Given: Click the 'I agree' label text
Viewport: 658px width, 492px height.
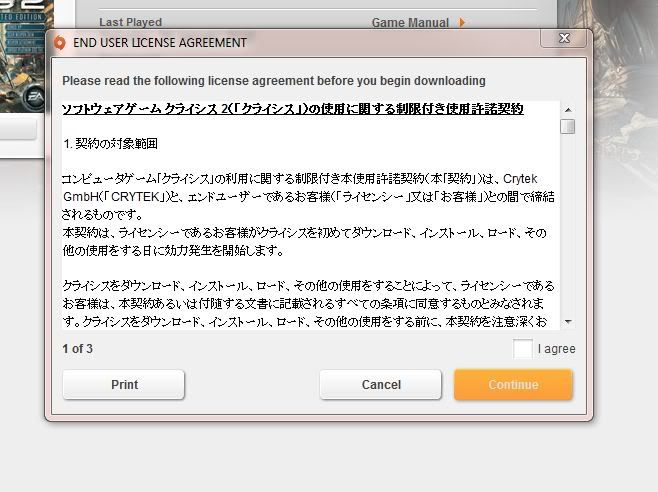Looking at the screenshot, I should pyautogui.click(x=556, y=349).
